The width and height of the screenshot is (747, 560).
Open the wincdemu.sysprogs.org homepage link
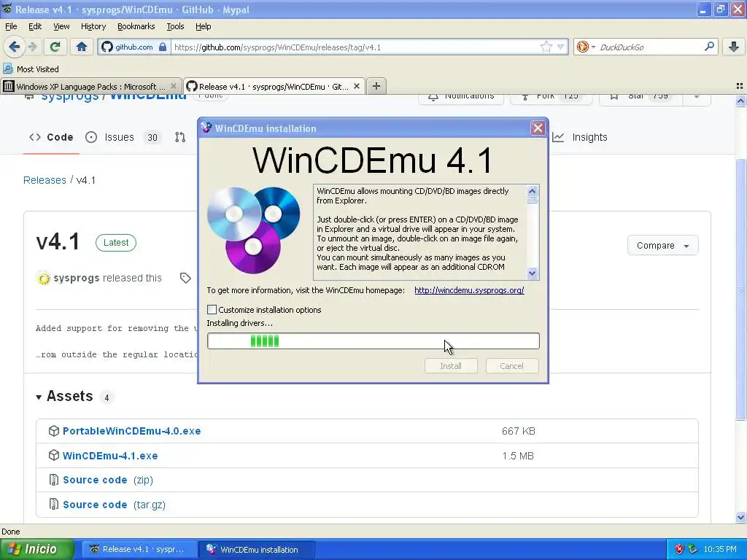point(469,290)
